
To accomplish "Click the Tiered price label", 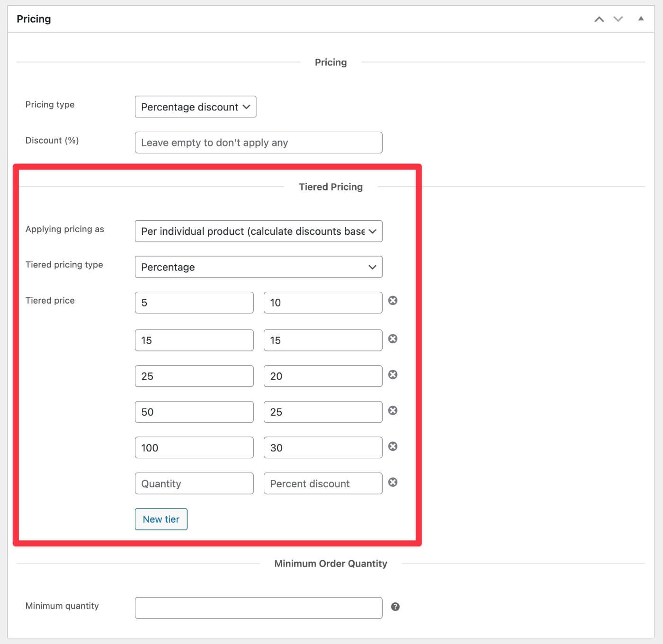I will [x=50, y=301].
